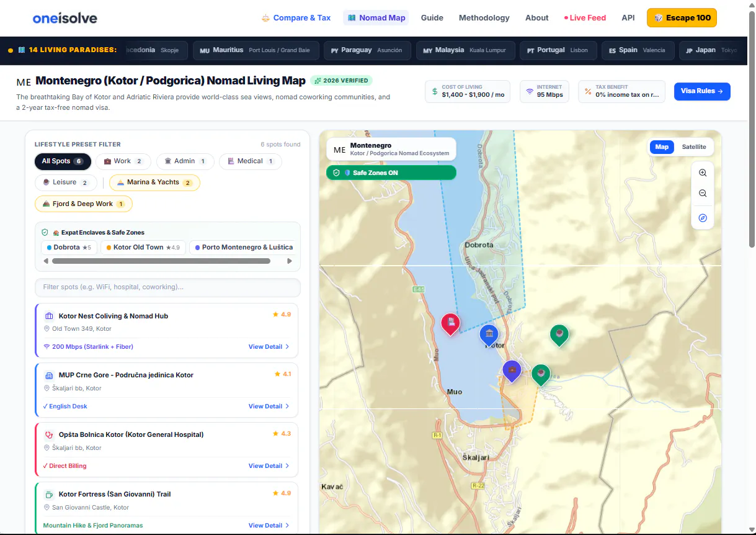The height and width of the screenshot is (535, 756).
Task: Focus the Filter spots search field
Action: tap(167, 287)
